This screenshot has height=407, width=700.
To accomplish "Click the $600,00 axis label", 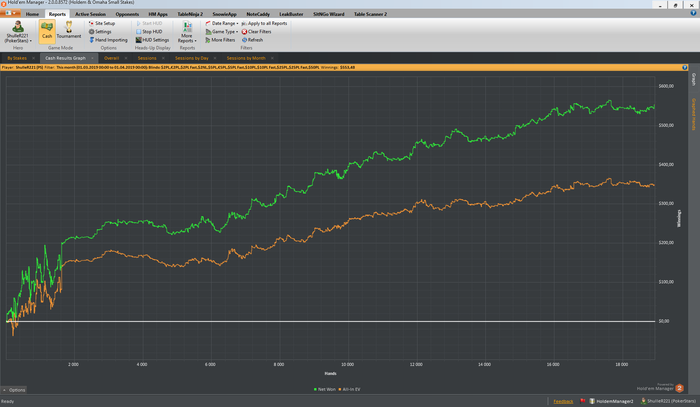I will point(666,86).
